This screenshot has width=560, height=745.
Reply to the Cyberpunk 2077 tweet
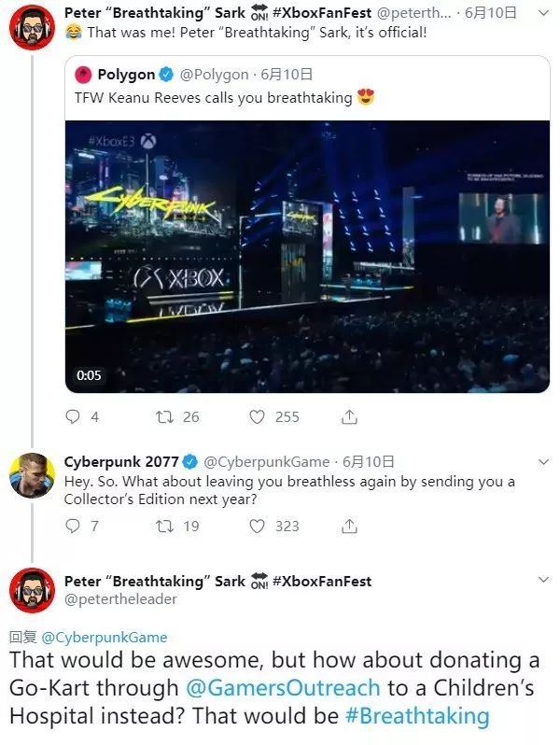[x=73, y=527]
